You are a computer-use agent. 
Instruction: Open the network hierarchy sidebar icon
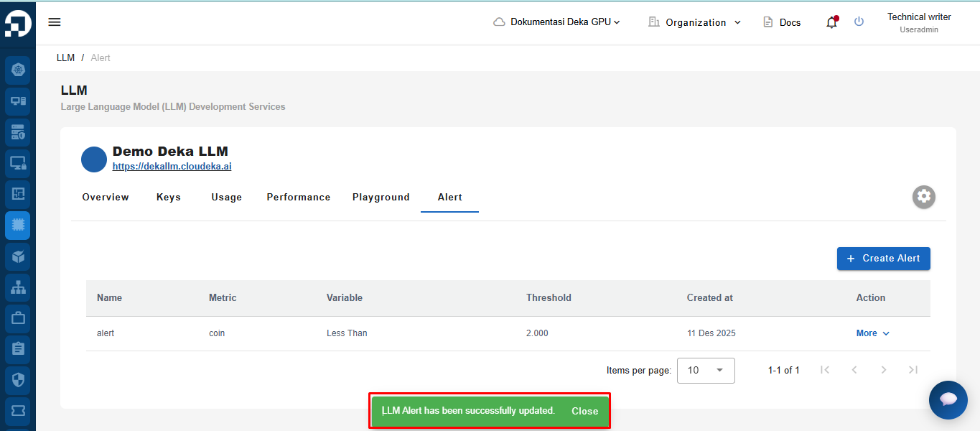click(x=18, y=287)
